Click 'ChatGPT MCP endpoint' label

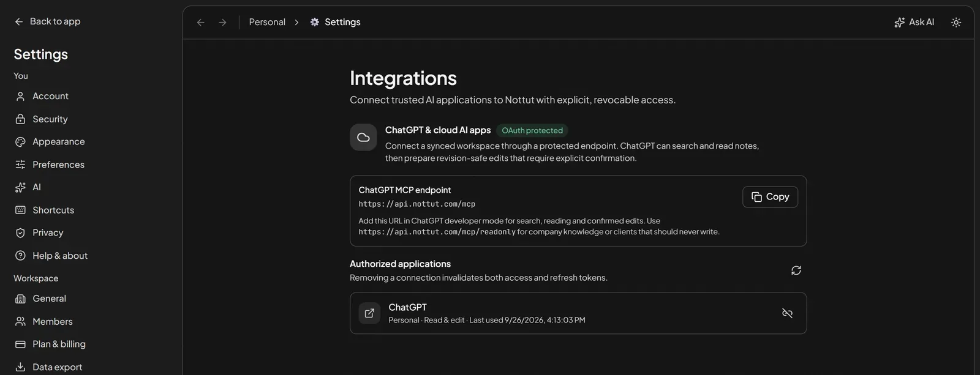point(404,190)
